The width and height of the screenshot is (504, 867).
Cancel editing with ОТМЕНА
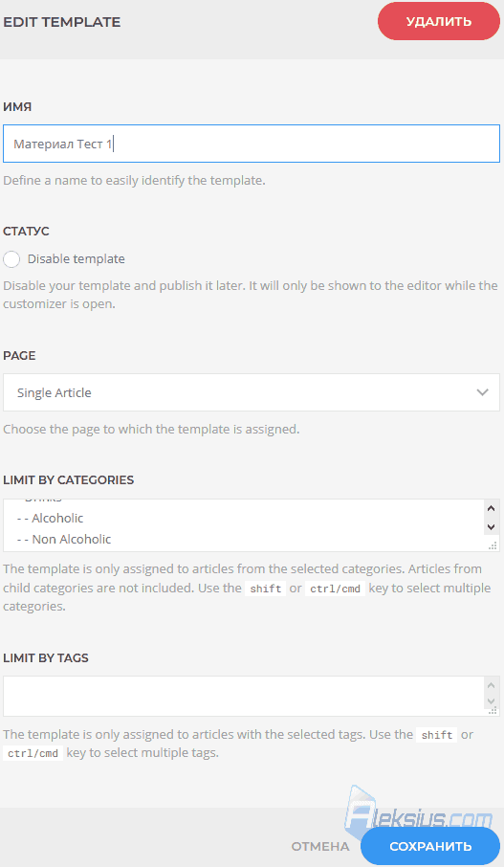[x=320, y=847]
